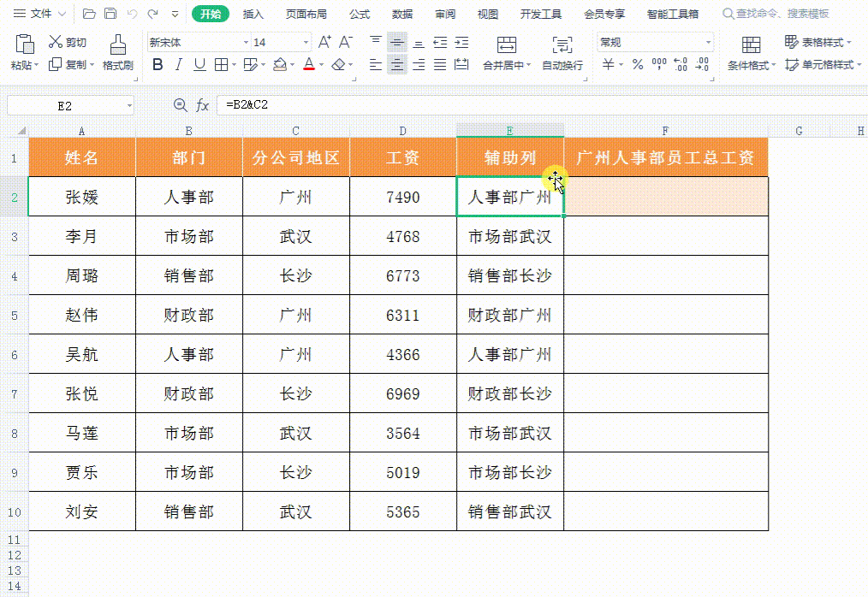The image size is (868, 597).
Task: Apply percentage number format
Action: pos(637,62)
